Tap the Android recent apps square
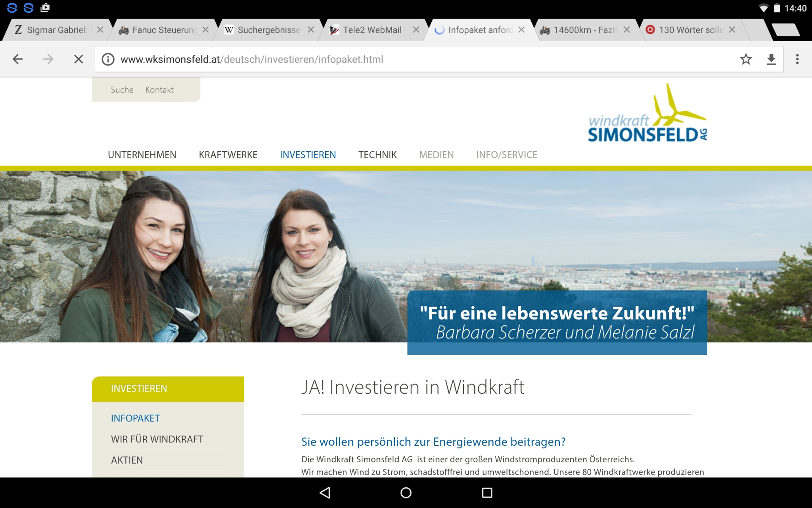Image resolution: width=812 pixels, height=508 pixels. (487, 493)
